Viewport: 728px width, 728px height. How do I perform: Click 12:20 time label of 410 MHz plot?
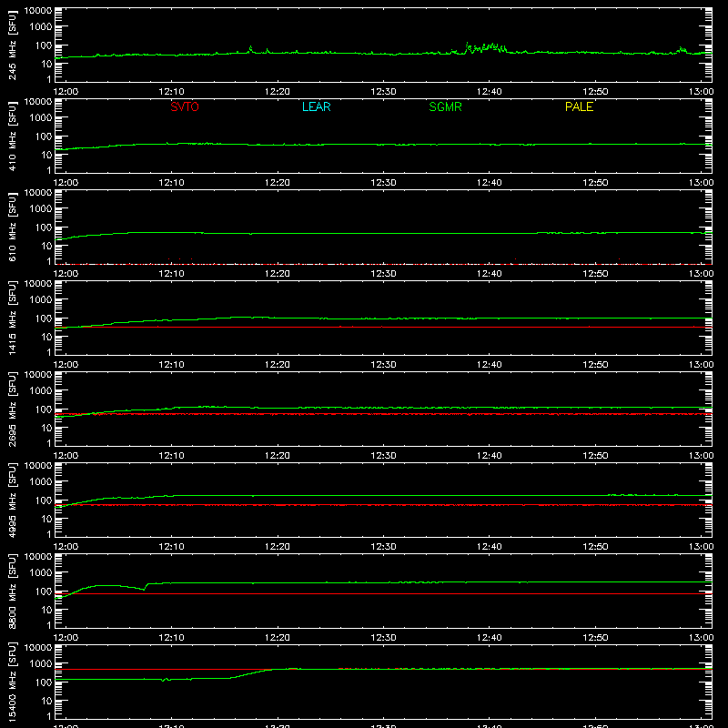tap(278, 183)
